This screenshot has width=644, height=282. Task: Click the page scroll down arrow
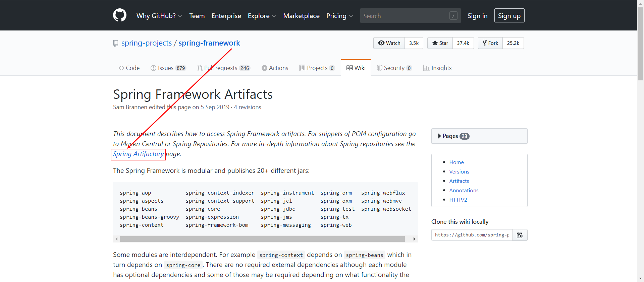(640, 279)
